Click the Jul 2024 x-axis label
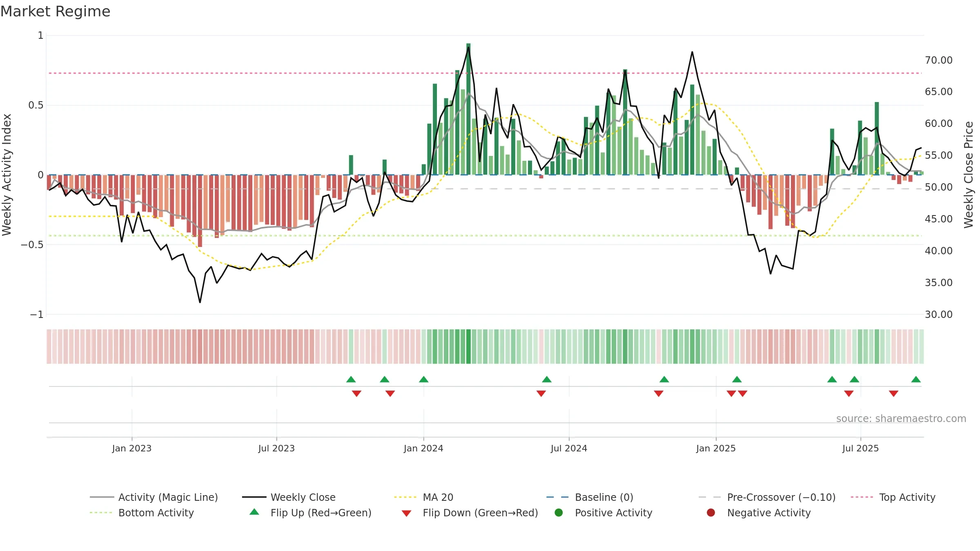Screen dimensions: 980x551 (569, 448)
